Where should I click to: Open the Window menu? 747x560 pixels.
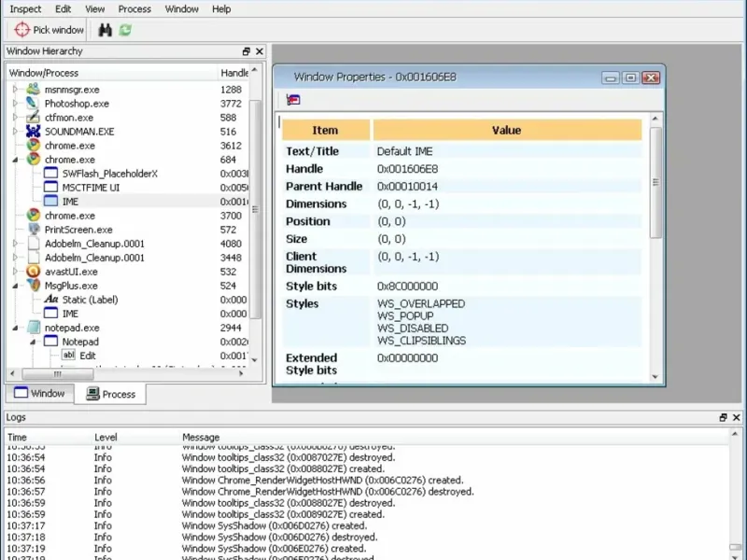181,9
